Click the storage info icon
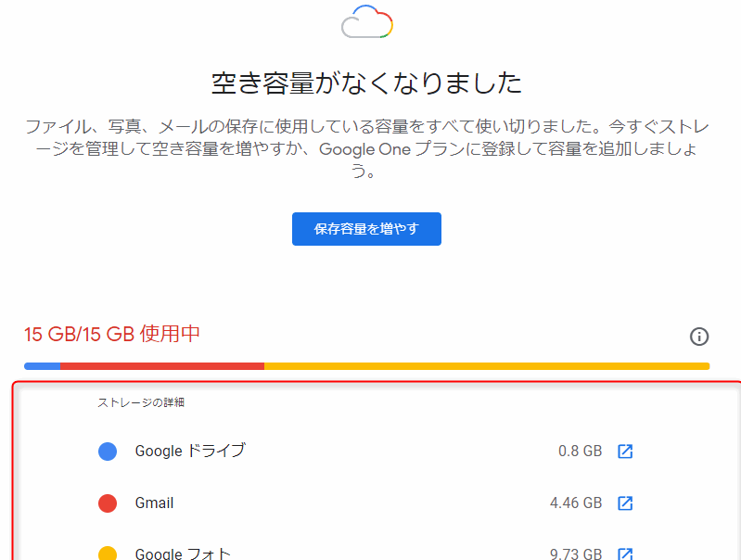Screen dimensions: 741x560 (699, 337)
